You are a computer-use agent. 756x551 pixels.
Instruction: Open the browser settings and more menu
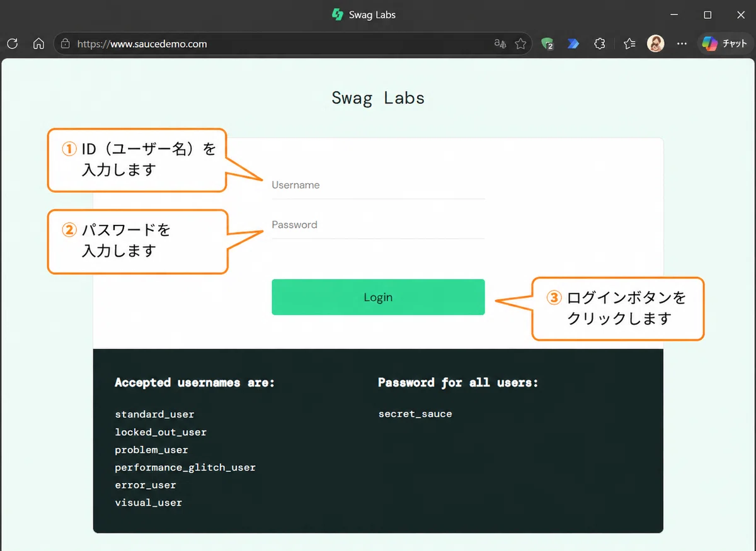682,43
